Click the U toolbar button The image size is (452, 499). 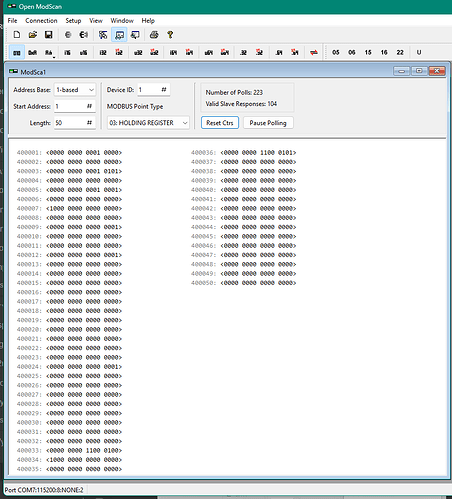[419, 52]
